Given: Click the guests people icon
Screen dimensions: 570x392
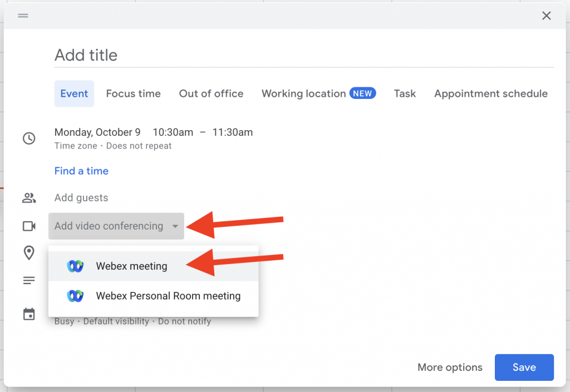Looking at the screenshot, I should point(29,198).
